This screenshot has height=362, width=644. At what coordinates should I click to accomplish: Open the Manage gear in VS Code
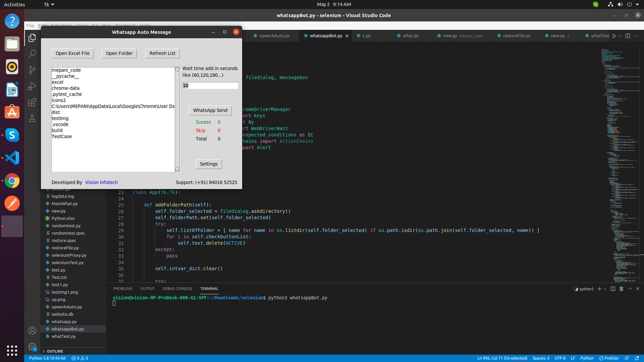[x=32, y=346]
